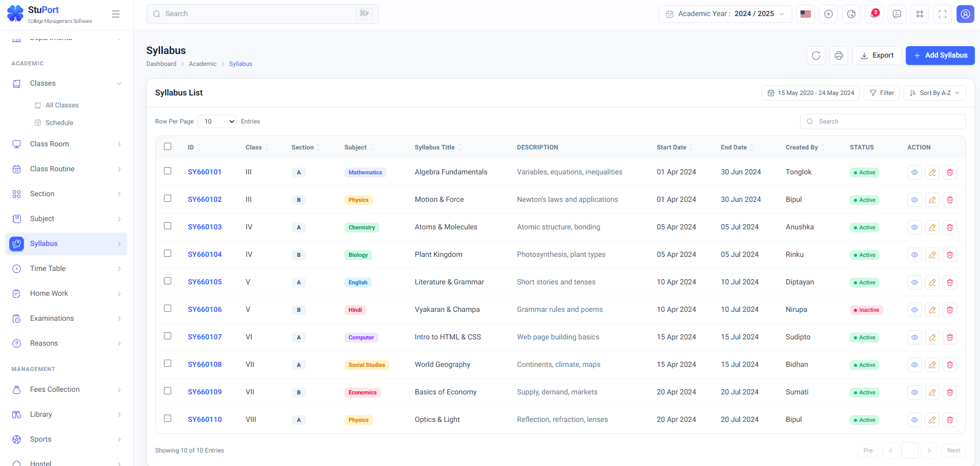
Task: Delete the SY660101 Algebra Fundamentals row
Action: point(950,172)
